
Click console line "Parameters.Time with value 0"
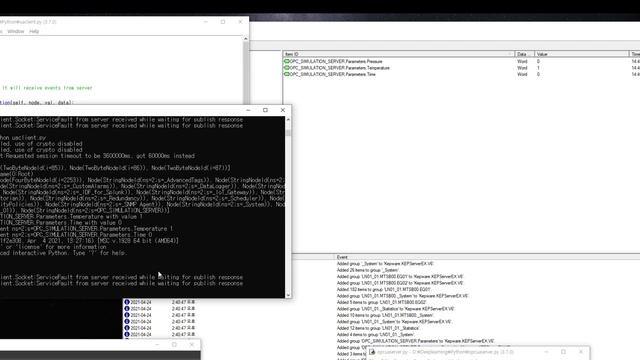click(x=61, y=223)
